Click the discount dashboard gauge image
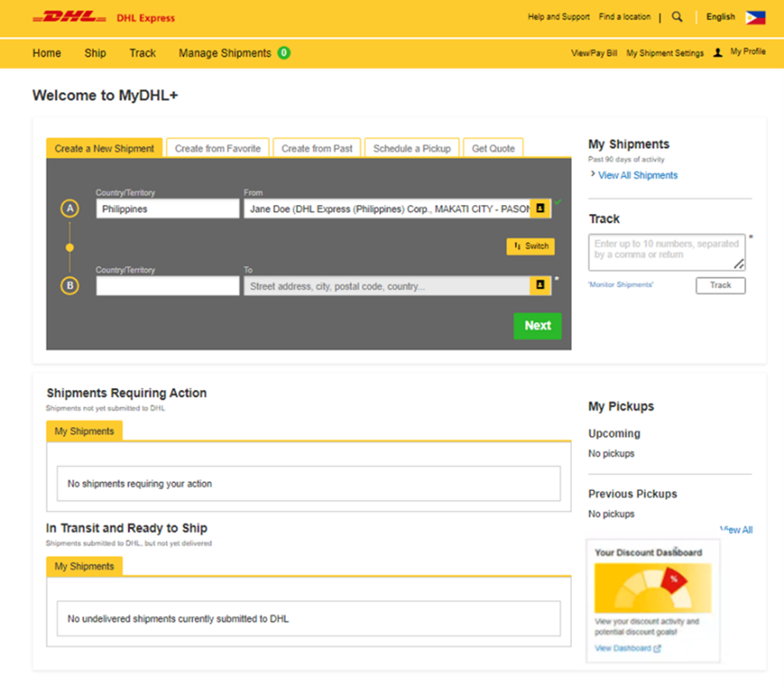 click(652, 588)
